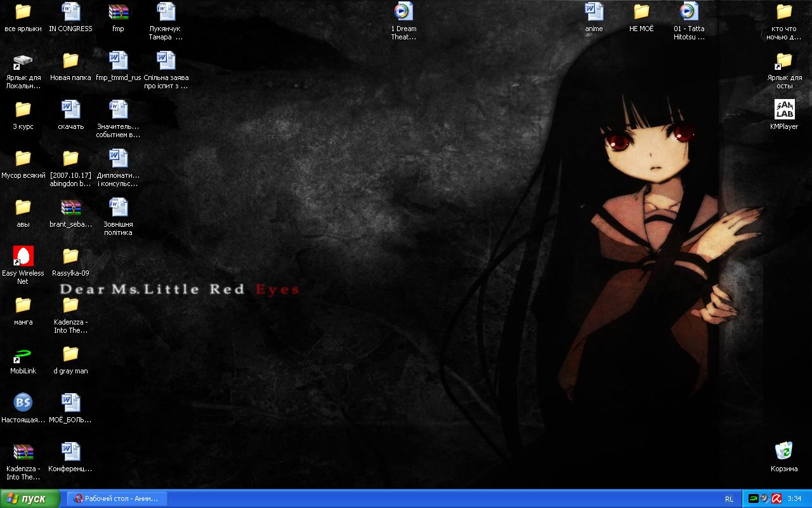Select the IN CONGRESS Word document
Image resolution: width=812 pixels, height=508 pixels.
tap(70, 11)
